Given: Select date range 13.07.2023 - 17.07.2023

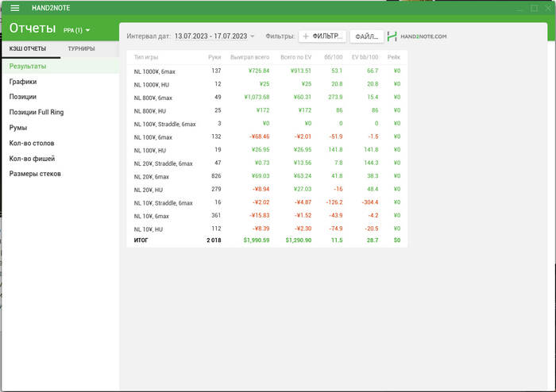Looking at the screenshot, I should click(x=210, y=37).
